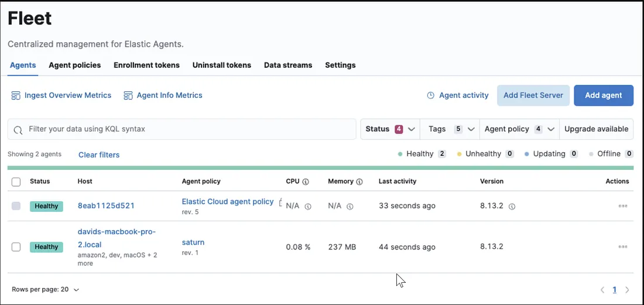
Task: Click info icon next to version 8.13.2
Action: point(512,207)
